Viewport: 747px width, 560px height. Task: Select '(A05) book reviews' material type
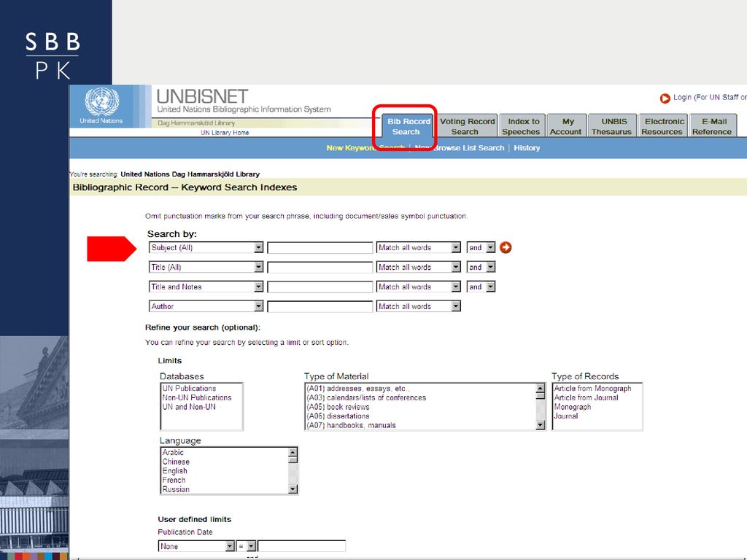point(338,407)
